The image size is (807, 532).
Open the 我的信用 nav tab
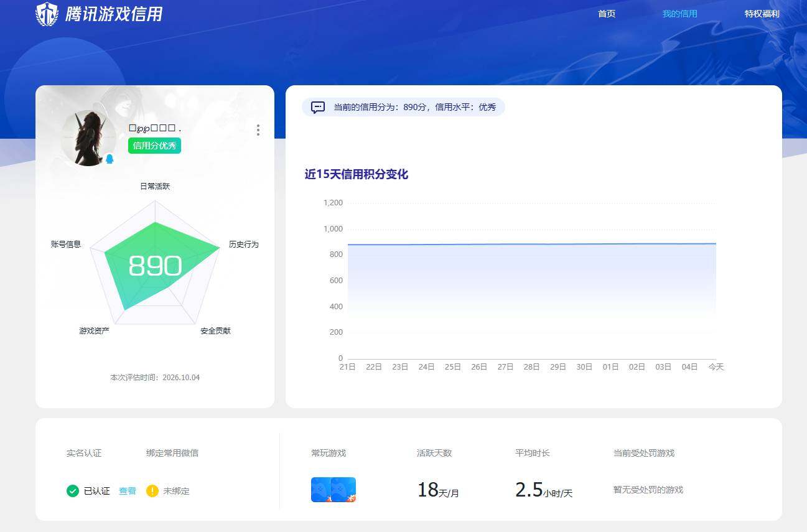point(680,14)
